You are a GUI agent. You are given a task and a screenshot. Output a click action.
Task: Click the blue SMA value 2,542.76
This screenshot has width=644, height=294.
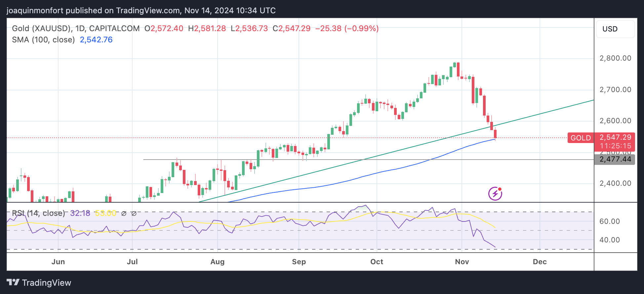[96, 40]
